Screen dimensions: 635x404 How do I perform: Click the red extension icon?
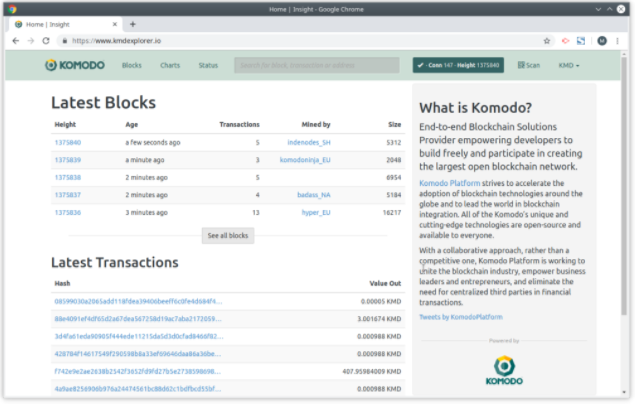[565, 41]
